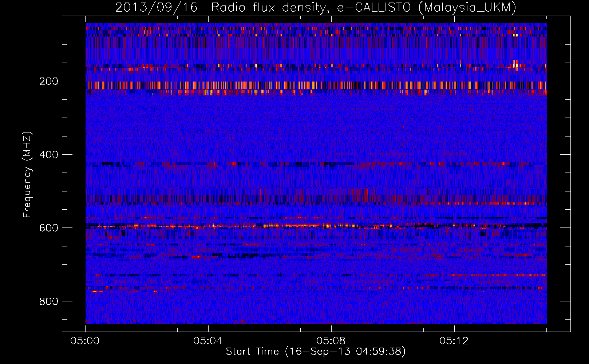This screenshot has width=589, height=364.
Task: Click the "Frequency (MHZ)" axis label
Action: 27,175
